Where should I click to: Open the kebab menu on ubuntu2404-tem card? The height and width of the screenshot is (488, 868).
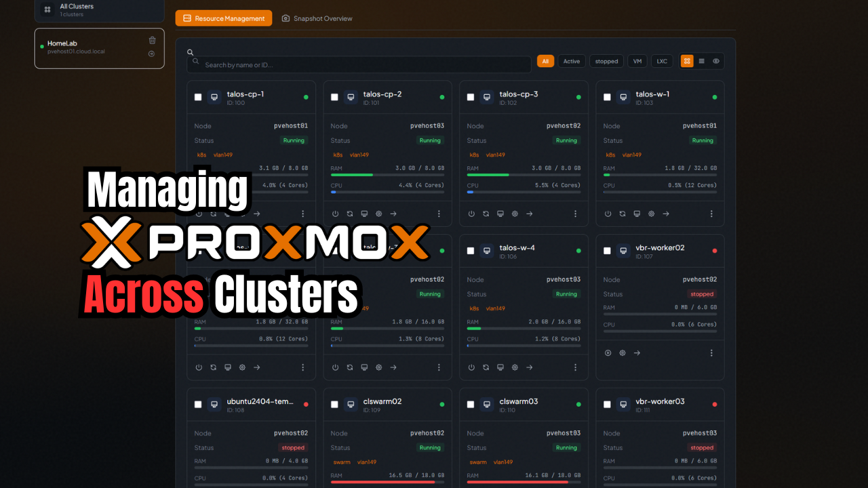302,485
